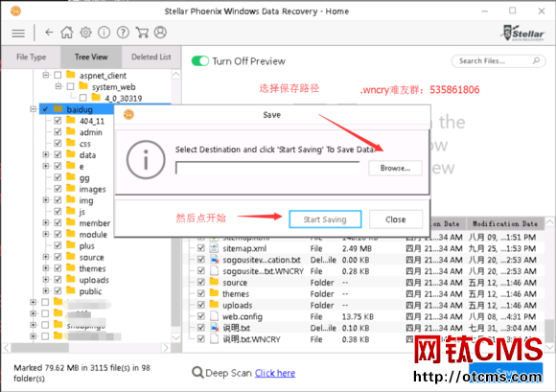Click the Browse... button
The height and width of the screenshot is (392, 556).
click(x=395, y=168)
